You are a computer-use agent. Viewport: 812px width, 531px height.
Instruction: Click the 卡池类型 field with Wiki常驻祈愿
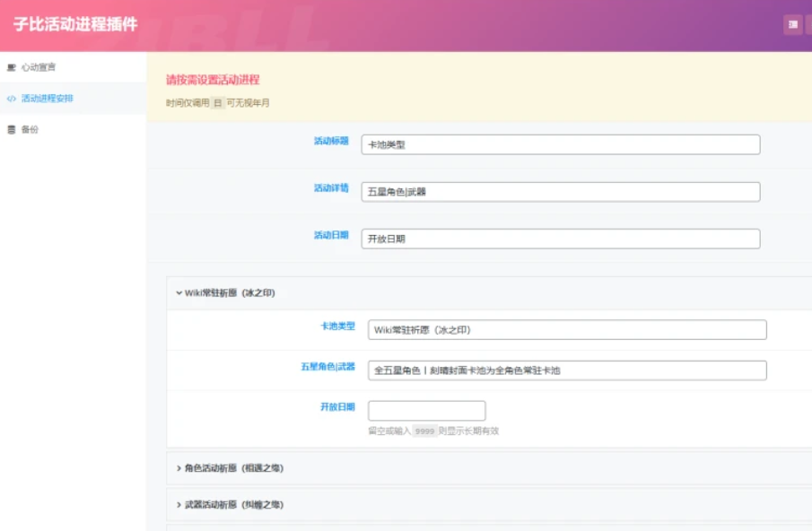coord(567,330)
